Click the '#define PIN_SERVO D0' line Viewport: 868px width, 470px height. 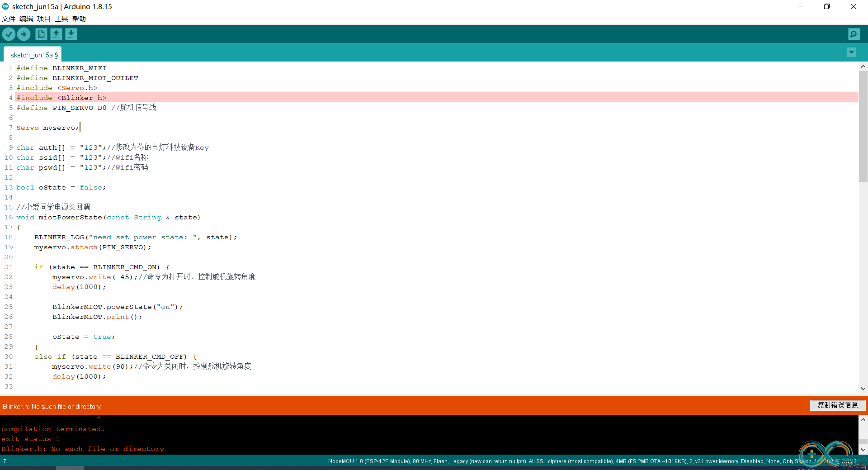pos(86,108)
